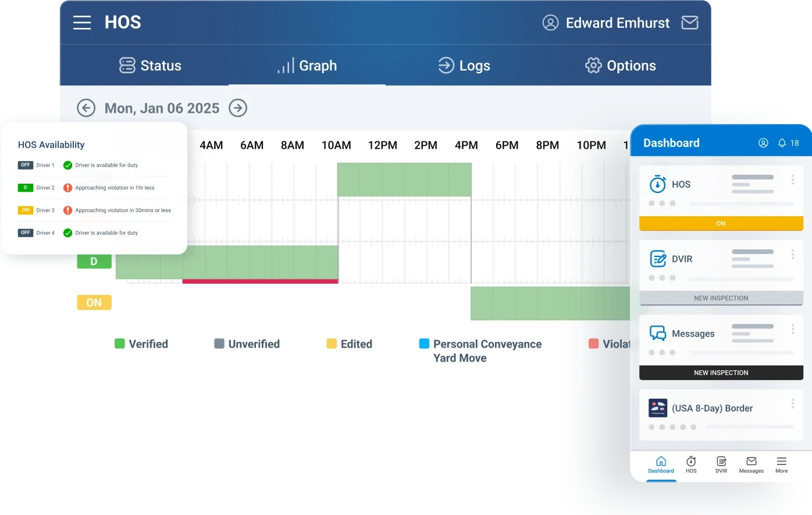Image resolution: width=812 pixels, height=515 pixels.
Task: Open the Options tab
Action: 620,65
